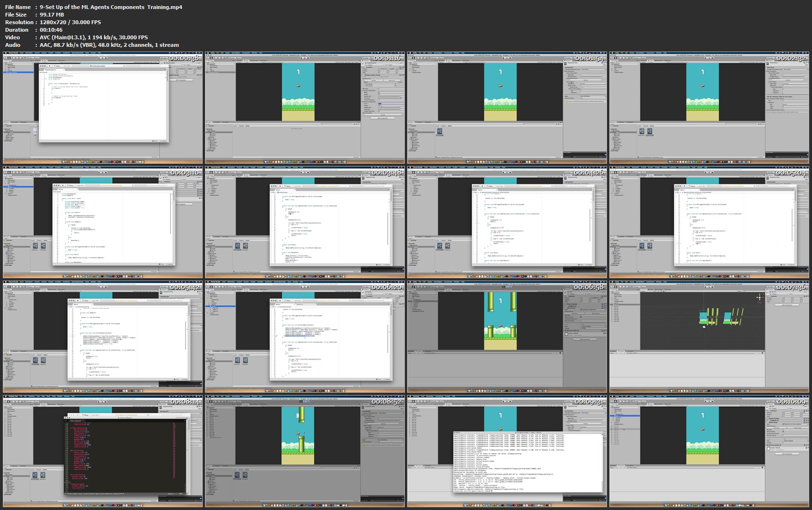
Task: Click the duration value '00:10:46'
Action: [x=51, y=30]
